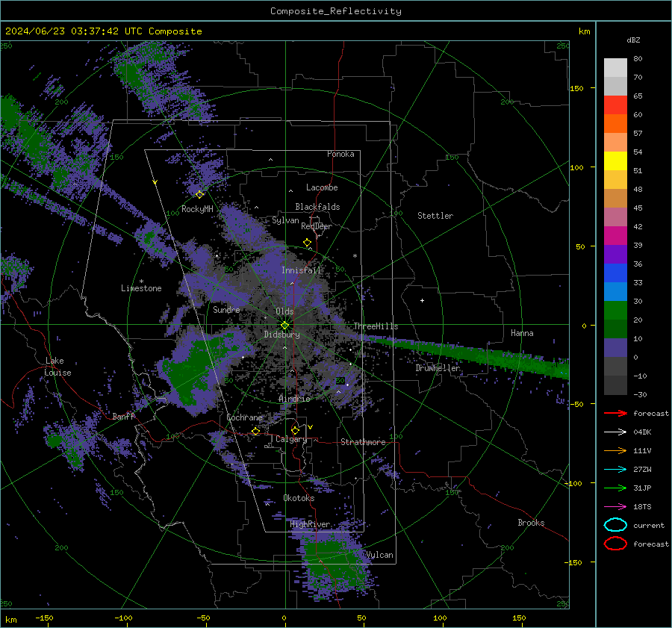Image resolution: width=672 pixels, height=628 pixels.
Task: Select the violet 10-0 dBZ swatch
Action: pos(615,347)
